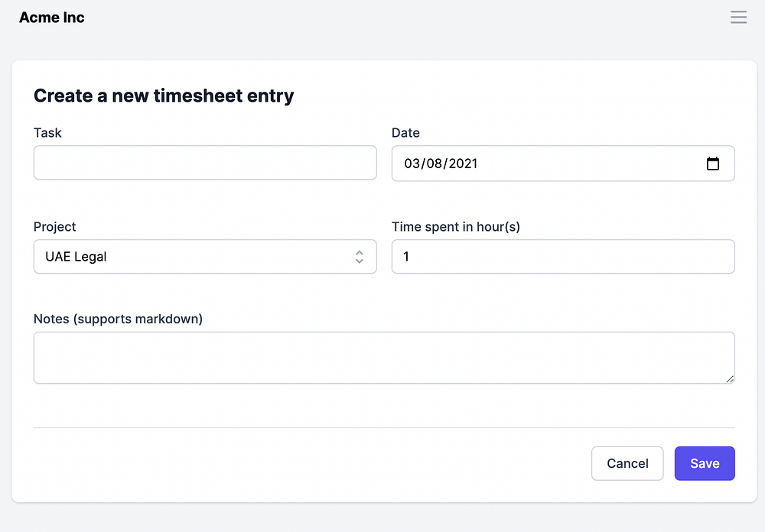Click the Time spent in hour(s) field
The width and height of the screenshot is (765, 532).
563,257
